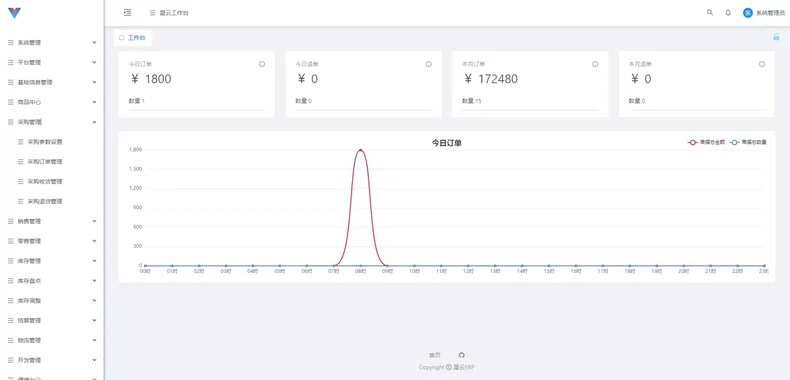Expand 销售管理 with its chevron
This screenshot has height=380, width=790.
pyautogui.click(x=94, y=221)
